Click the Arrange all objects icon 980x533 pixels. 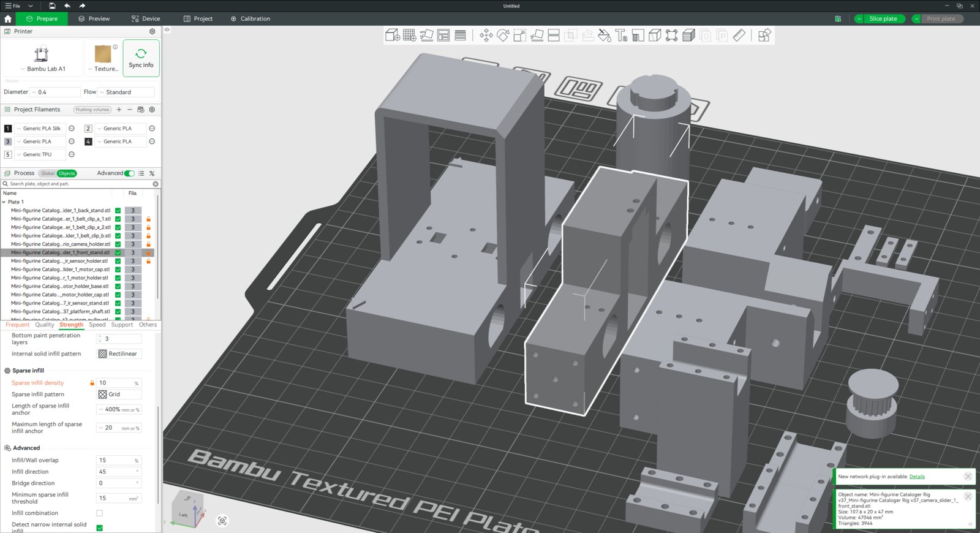click(x=443, y=36)
